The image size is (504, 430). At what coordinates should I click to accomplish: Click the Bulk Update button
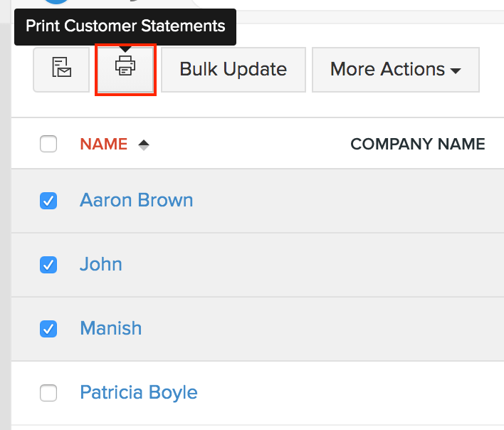(x=233, y=70)
